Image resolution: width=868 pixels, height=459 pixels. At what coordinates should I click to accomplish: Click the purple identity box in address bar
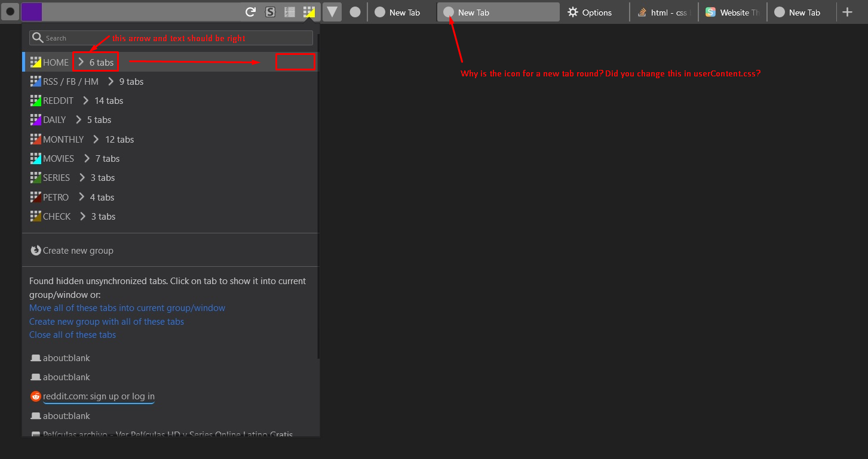32,11
